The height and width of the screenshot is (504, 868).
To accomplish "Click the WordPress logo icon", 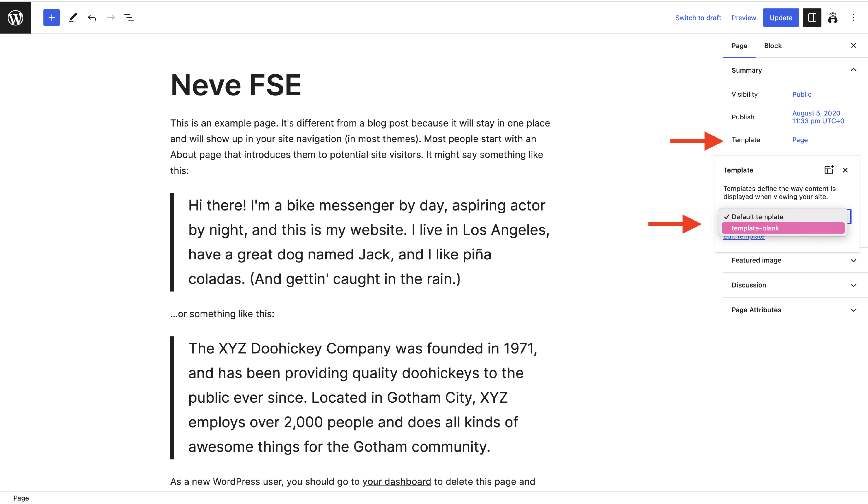I will click(x=16, y=17).
